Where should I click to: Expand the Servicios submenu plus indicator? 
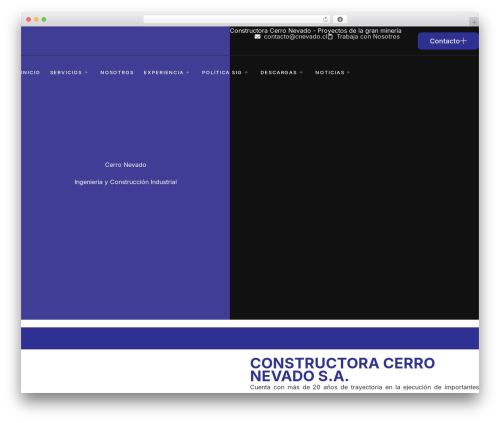click(86, 72)
